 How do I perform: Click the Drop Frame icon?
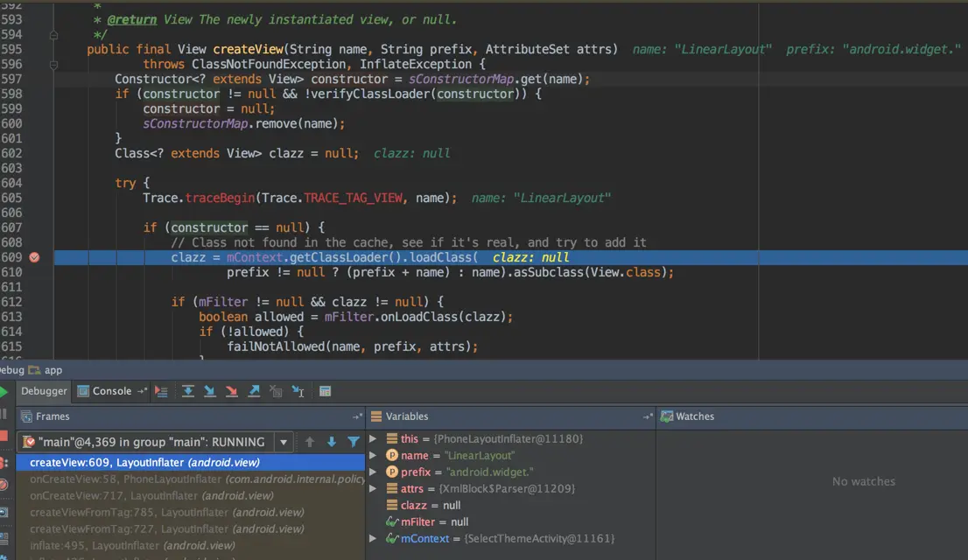[x=276, y=391]
